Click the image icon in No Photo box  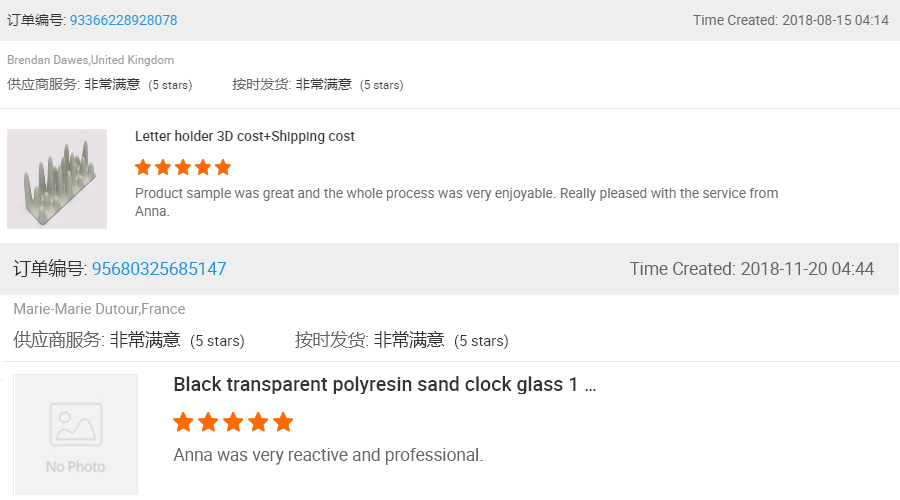point(76,424)
